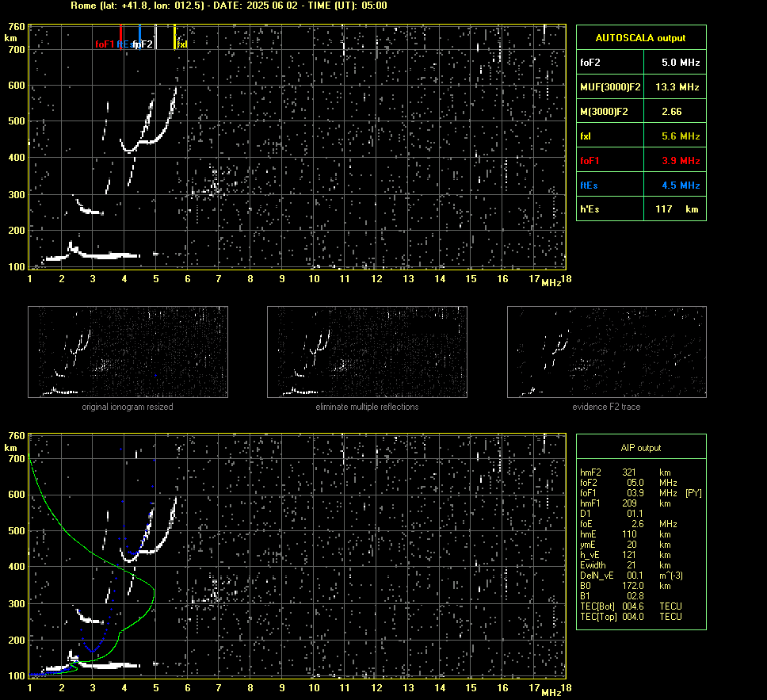Select the h'Es value 117 km
Viewport: 767px width, 700px height.
(677, 209)
